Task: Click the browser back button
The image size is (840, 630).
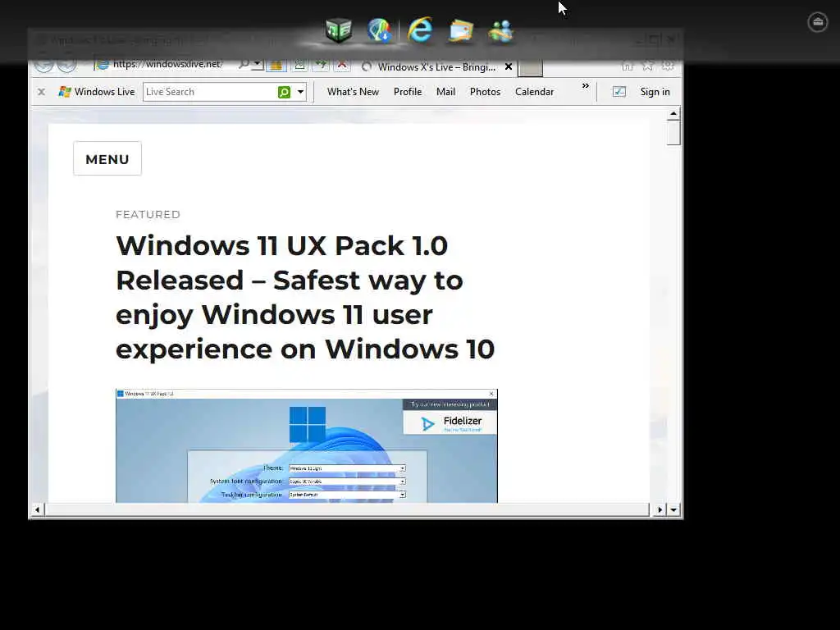Action: [44, 64]
